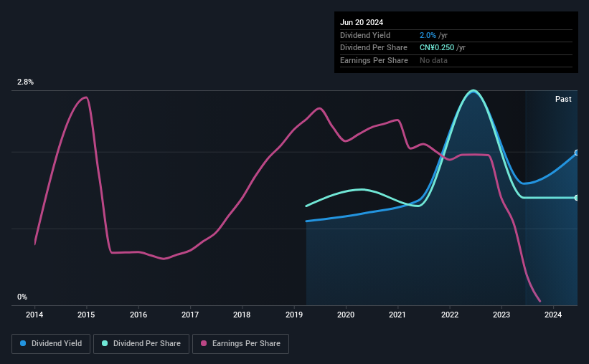The width and height of the screenshot is (589, 364).
Task: Click the 2022 x-axis label
Action: point(450,315)
